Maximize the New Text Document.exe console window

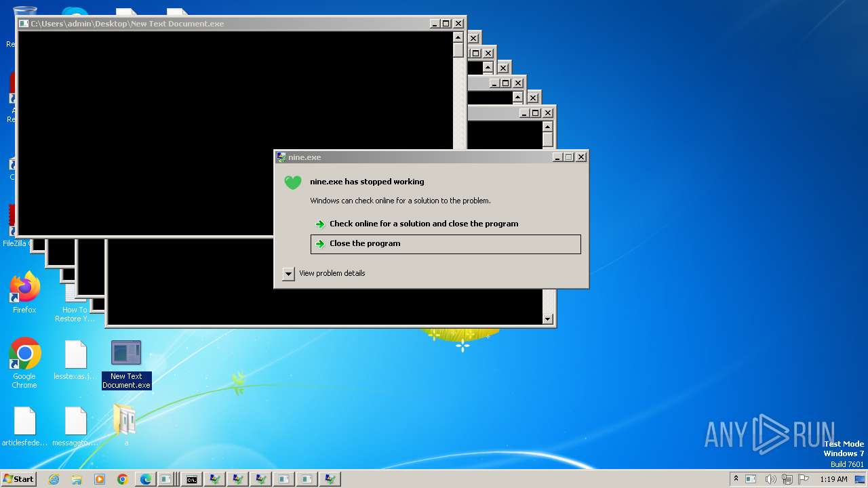pos(446,24)
